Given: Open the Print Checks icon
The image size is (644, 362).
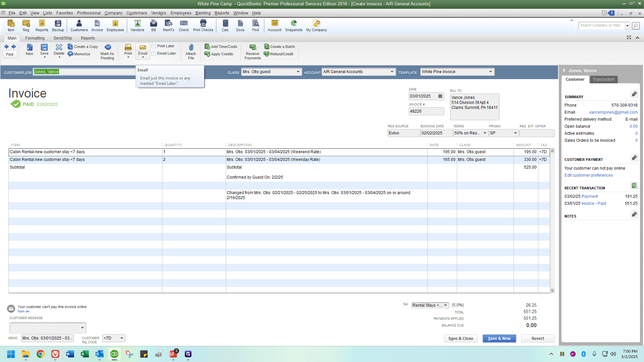Looking at the screenshot, I should pyautogui.click(x=203, y=25).
